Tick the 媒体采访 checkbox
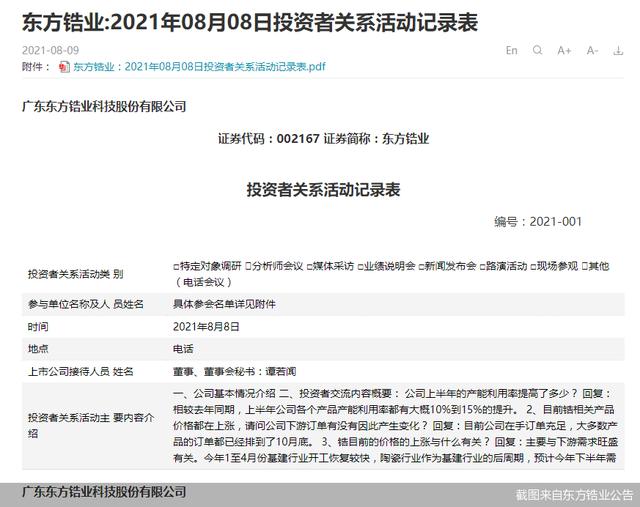The width and height of the screenshot is (640, 507). point(309,267)
